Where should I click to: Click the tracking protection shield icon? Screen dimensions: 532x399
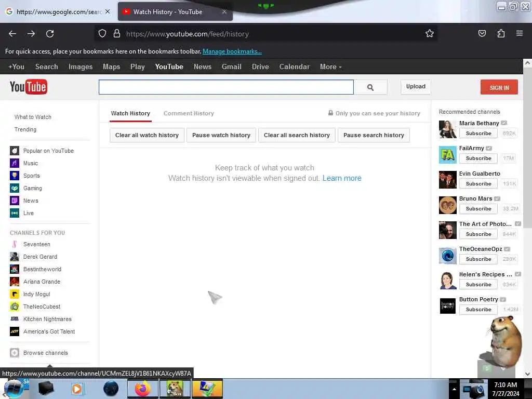click(x=102, y=34)
